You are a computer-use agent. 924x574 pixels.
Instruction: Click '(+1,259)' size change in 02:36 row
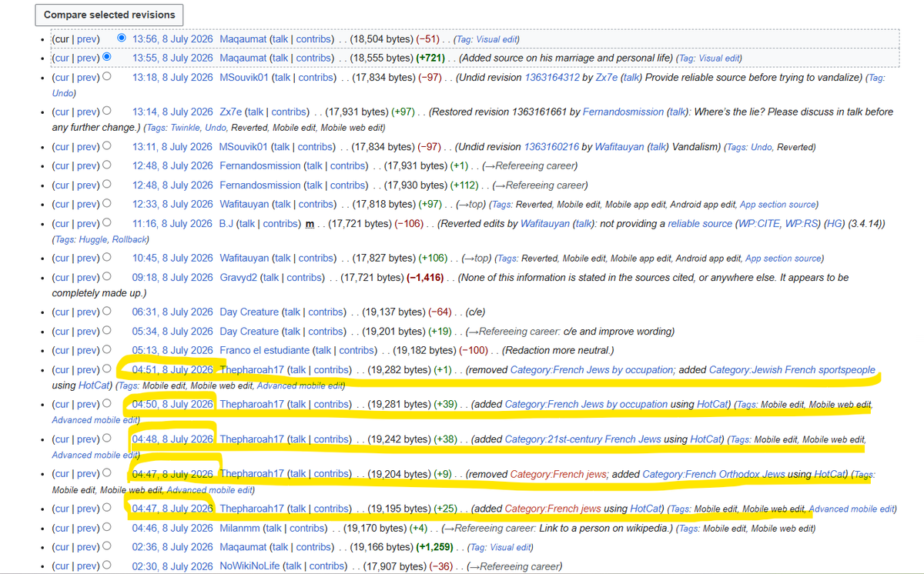tap(434, 547)
